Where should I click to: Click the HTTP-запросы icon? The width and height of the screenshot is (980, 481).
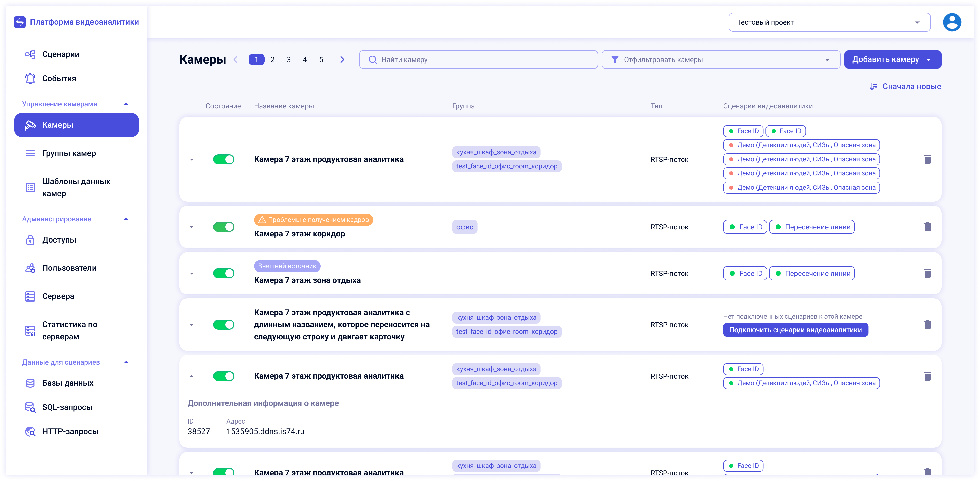(30, 431)
